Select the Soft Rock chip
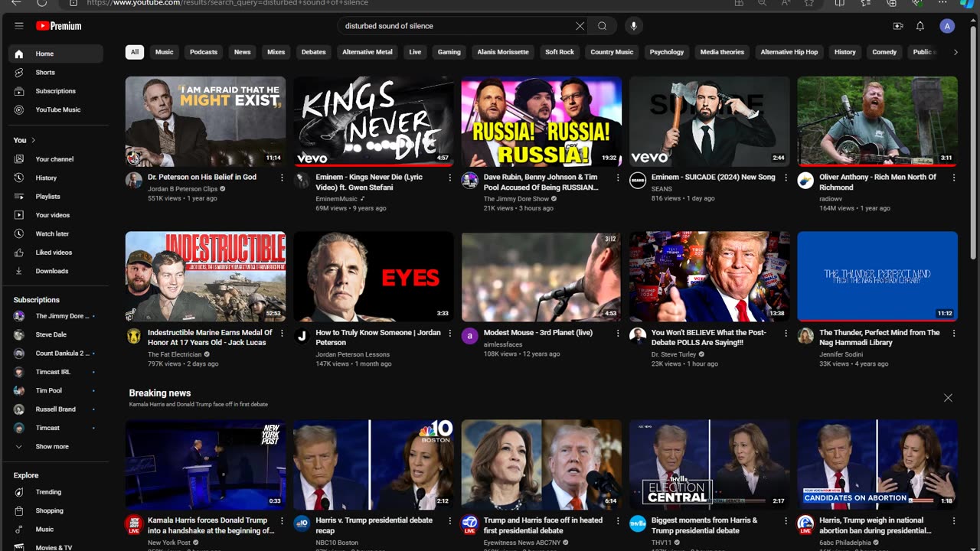Screen dimensions: 980x551 (x=560, y=52)
